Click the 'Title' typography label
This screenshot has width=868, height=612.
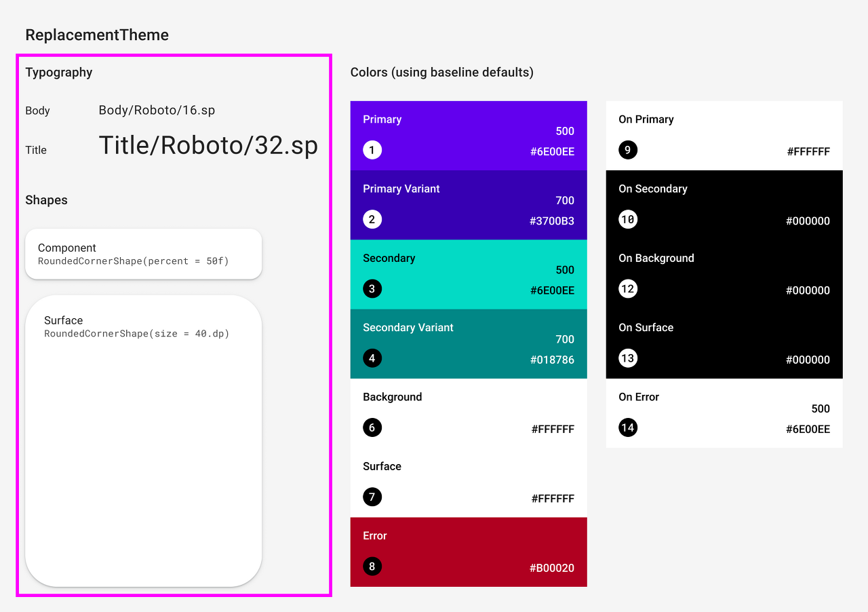(x=36, y=150)
